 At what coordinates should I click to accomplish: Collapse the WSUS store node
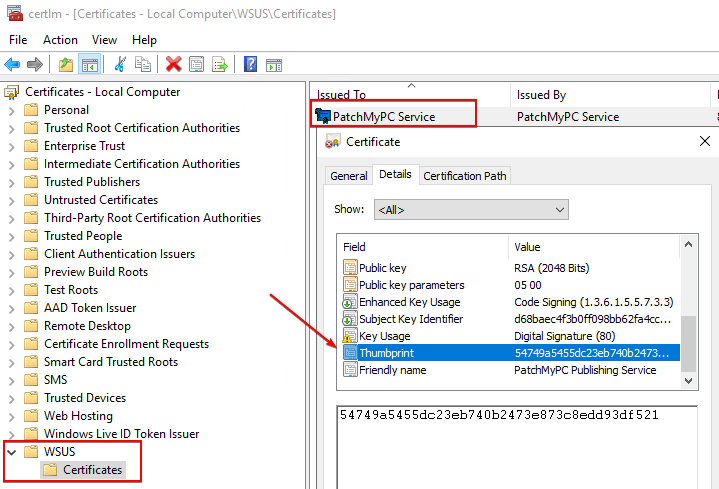(x=12, y=452)
